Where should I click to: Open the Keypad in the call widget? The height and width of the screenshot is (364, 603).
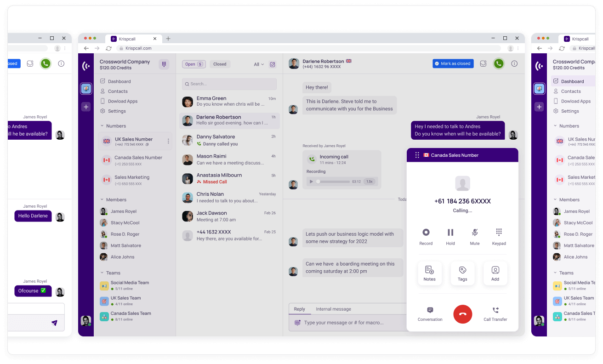tap(499, 236)
